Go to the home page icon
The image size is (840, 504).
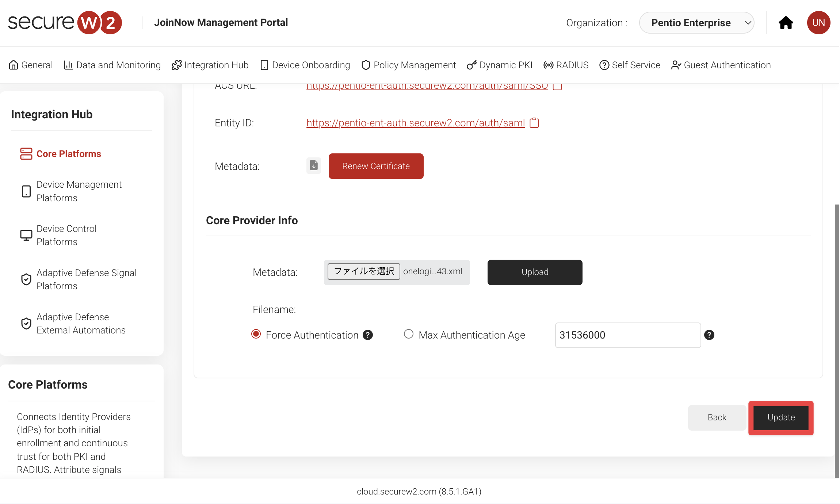click(x=786, y=23)
